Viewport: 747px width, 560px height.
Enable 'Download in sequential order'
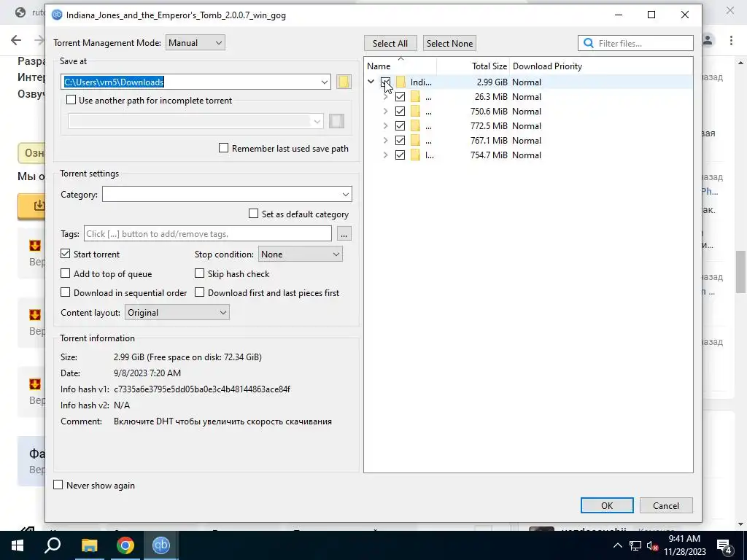coord(65,292)
